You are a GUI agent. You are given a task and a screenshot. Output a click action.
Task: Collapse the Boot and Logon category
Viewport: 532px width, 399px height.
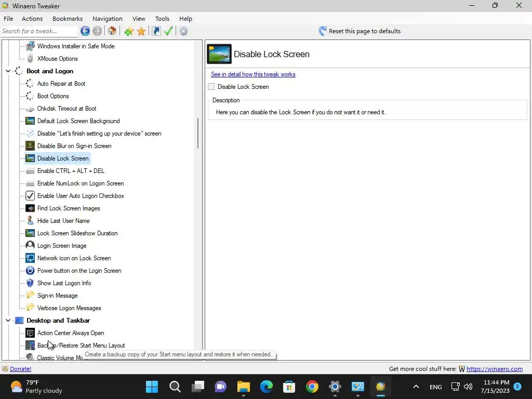point(8,71)
